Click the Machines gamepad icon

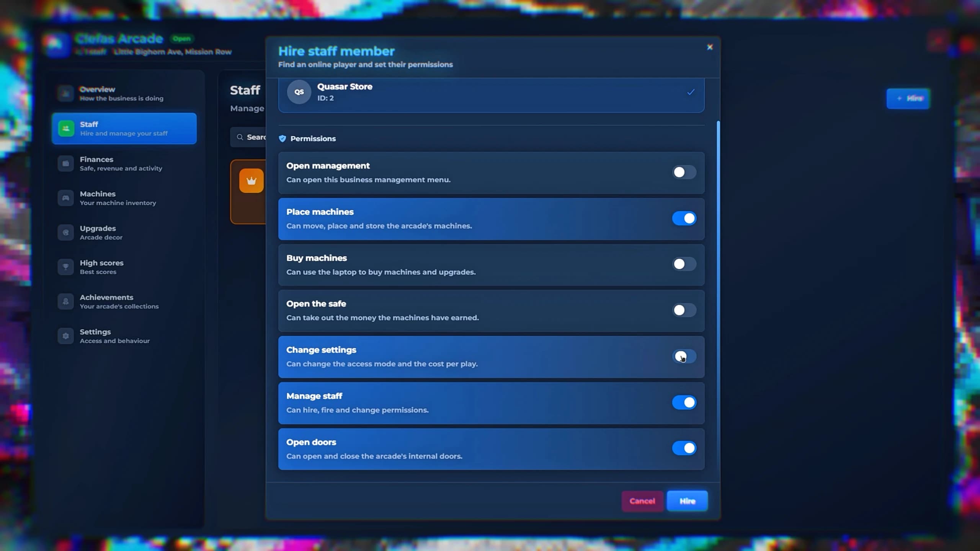[65, 198]
